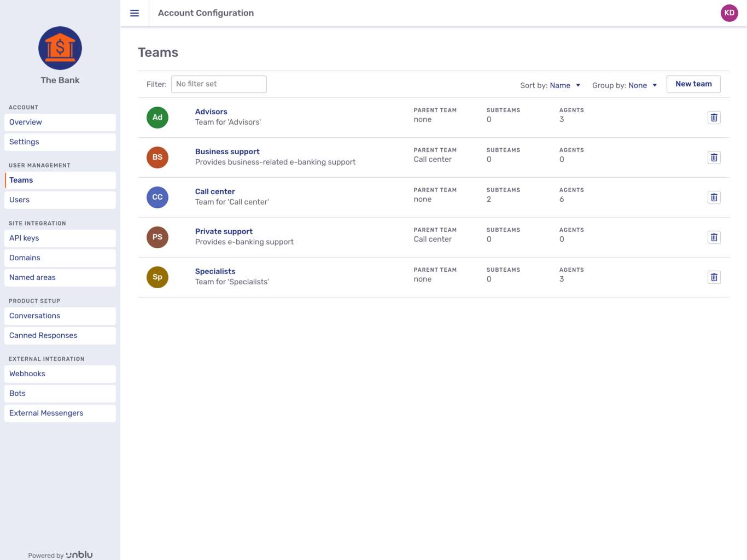Click The Bank logo
The height and width of the screenshot is (560, 747).
pos(60,48)
